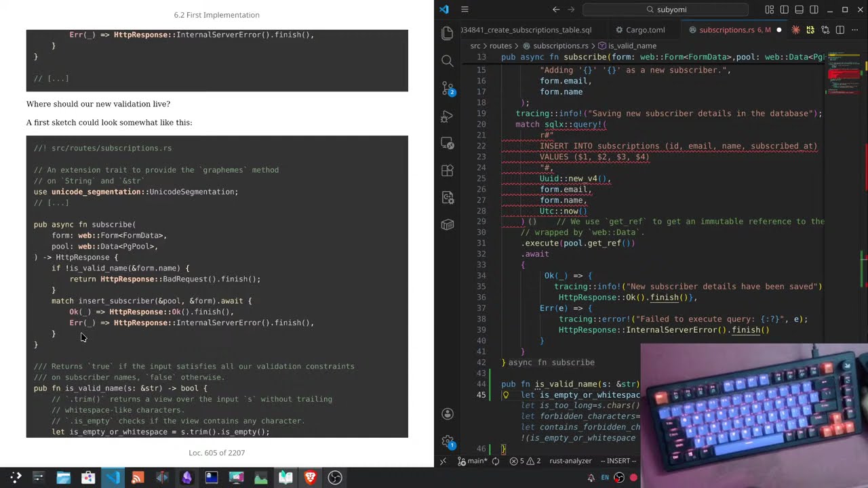Open the editor More Actions ellipsis
Viewport: 868px width, 488px height.
855,30
